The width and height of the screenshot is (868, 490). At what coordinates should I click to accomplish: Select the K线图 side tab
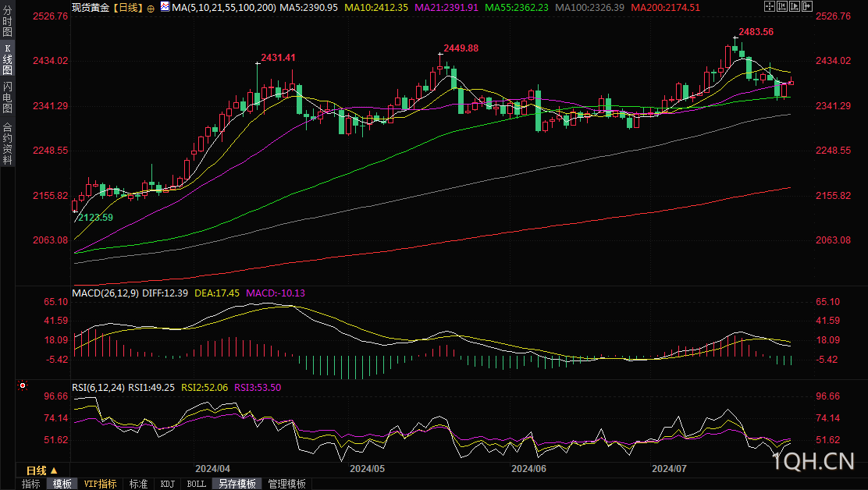(7, 59)
